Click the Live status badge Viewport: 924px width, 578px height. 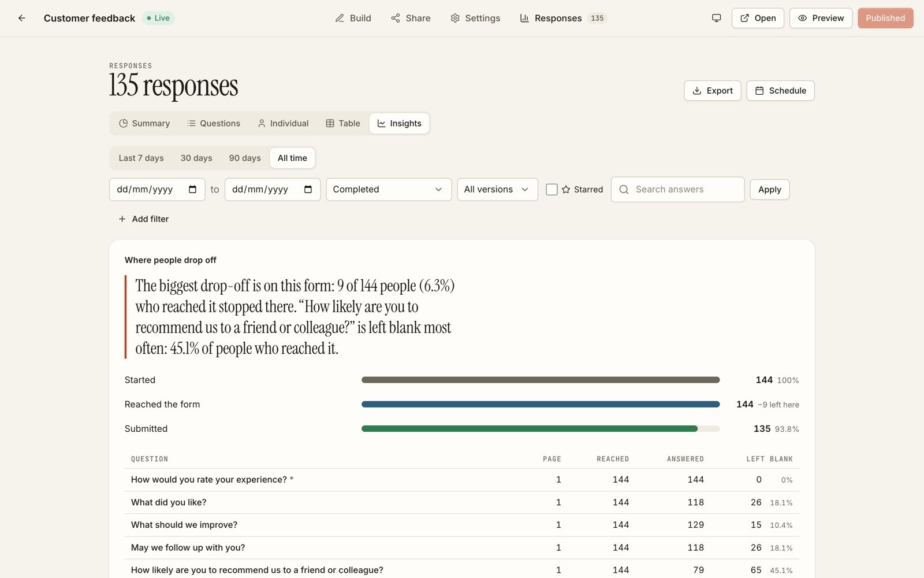click(x=158, y=18)
